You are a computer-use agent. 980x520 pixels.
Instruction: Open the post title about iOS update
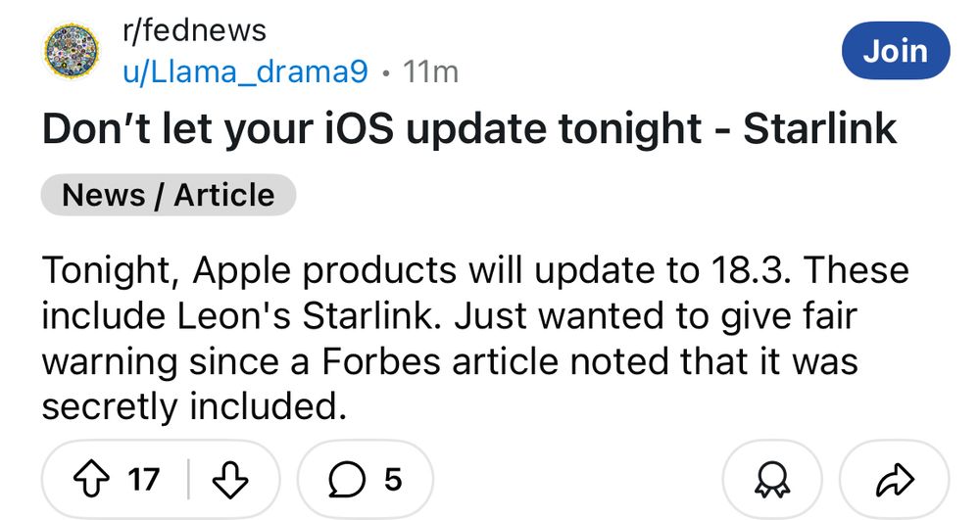(x=469, y=128)
